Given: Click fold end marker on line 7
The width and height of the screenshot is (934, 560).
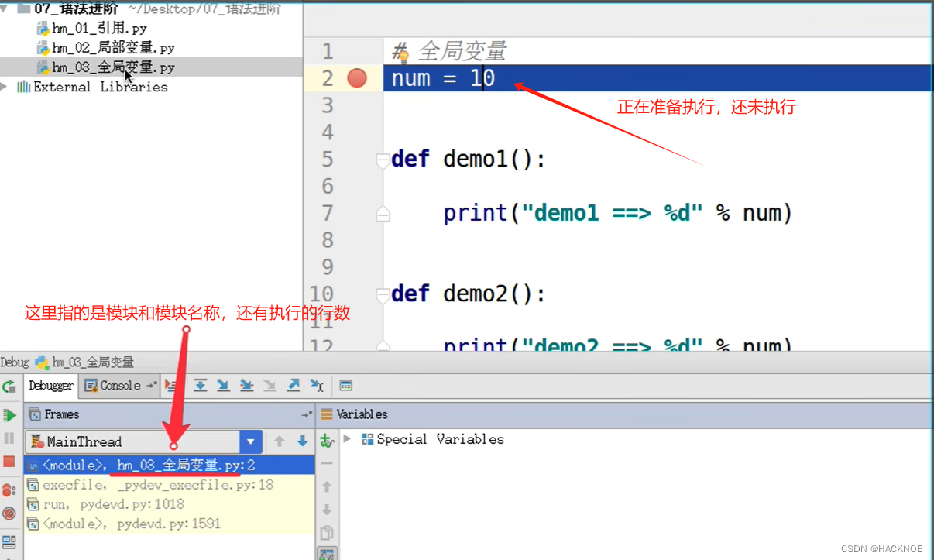Looking at the screenshot, I should tap(382, 214).
